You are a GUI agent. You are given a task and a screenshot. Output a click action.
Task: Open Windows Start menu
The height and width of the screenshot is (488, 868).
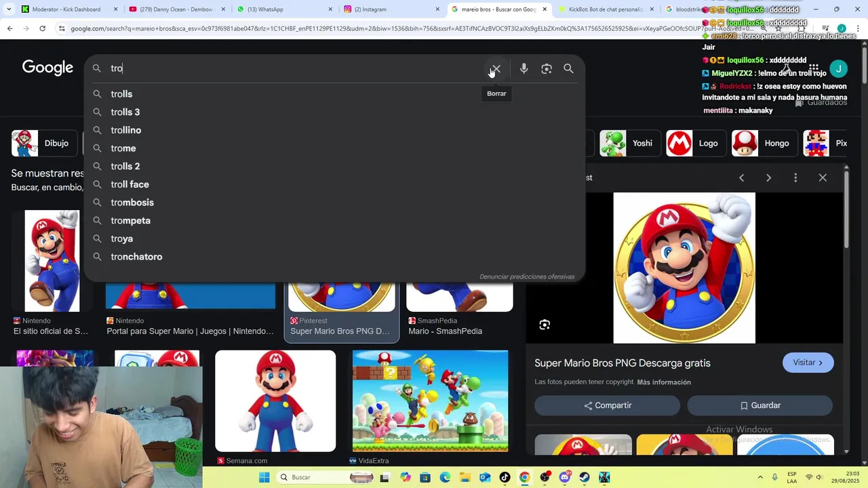[264, 477]
